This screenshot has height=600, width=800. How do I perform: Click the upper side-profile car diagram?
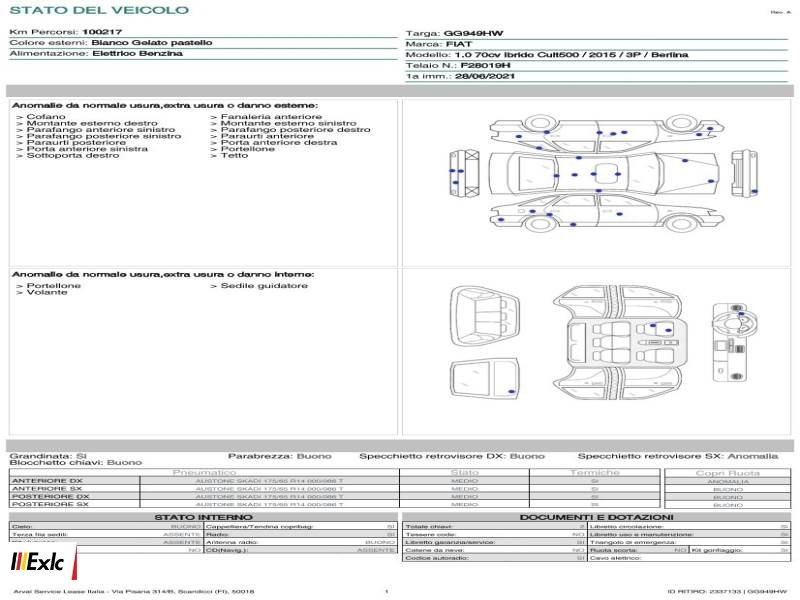click(607, 133)
